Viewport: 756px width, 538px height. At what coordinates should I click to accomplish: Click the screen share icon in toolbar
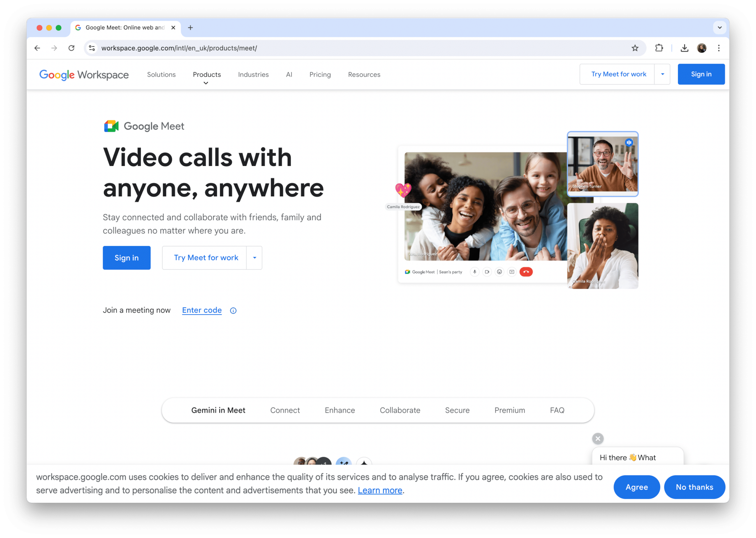(511, 271)
